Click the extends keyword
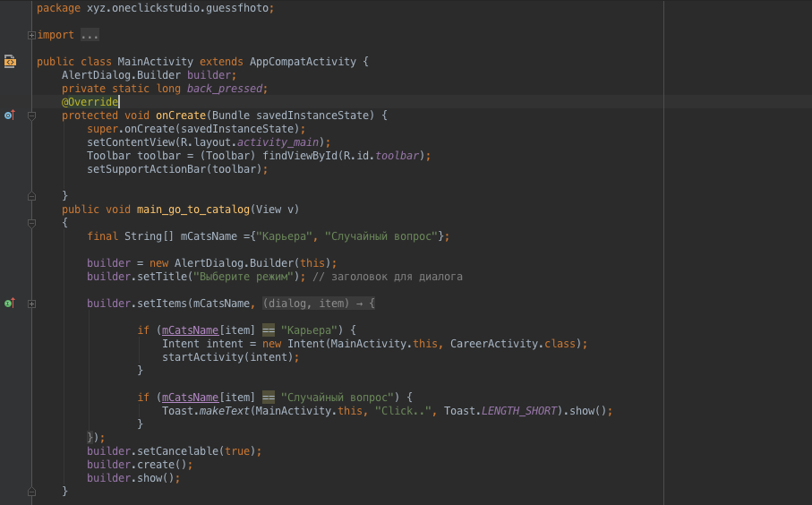The height and width of the screenshot is (505, 812). coord(222,62)
